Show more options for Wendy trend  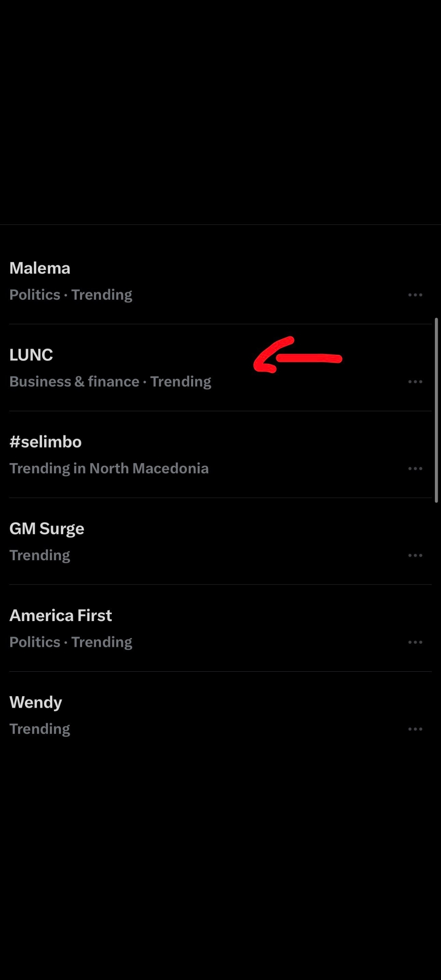point(415,729)
